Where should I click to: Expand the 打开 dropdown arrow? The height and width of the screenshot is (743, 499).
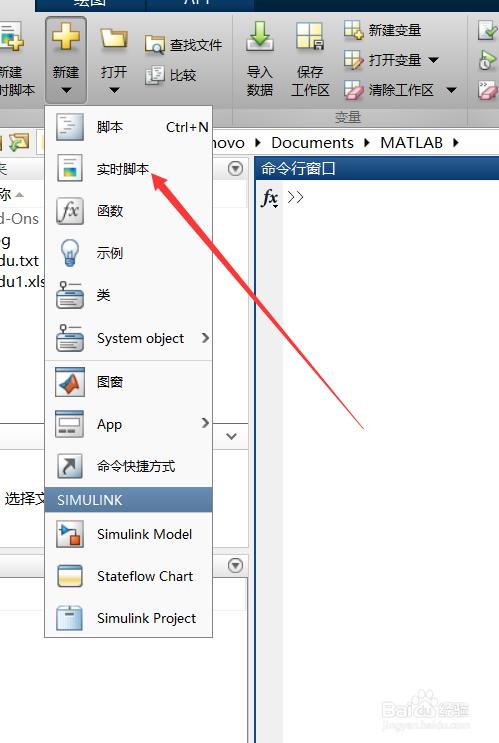coord(114,90)
